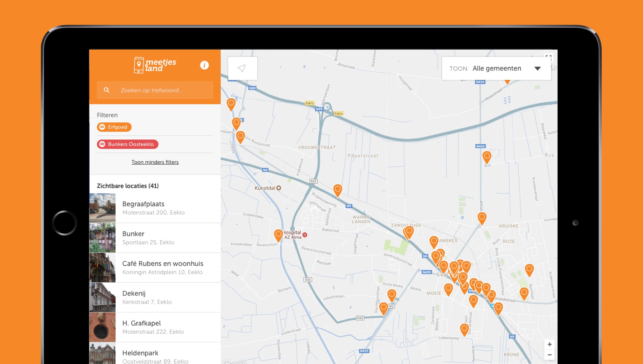Toggle fullscreen map view
This screenshot has height=364, width=643.
548,58
